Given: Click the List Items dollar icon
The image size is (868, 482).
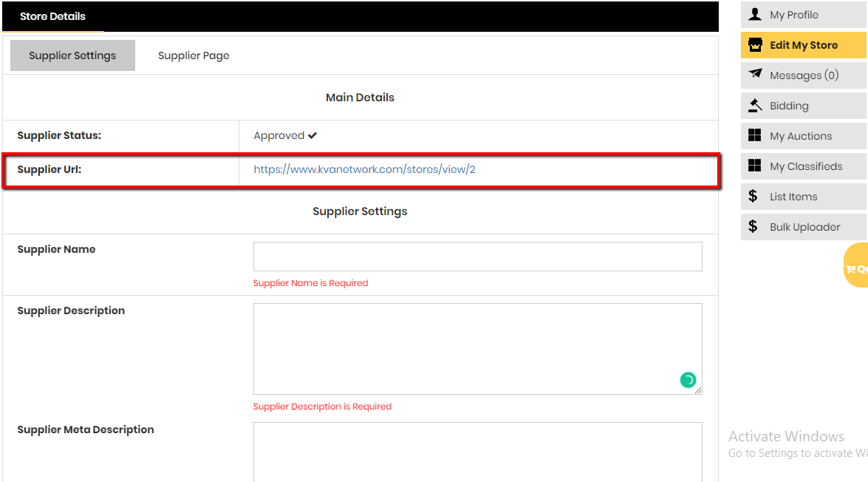Looking at the screenshot, I should (x=753, y=196).
